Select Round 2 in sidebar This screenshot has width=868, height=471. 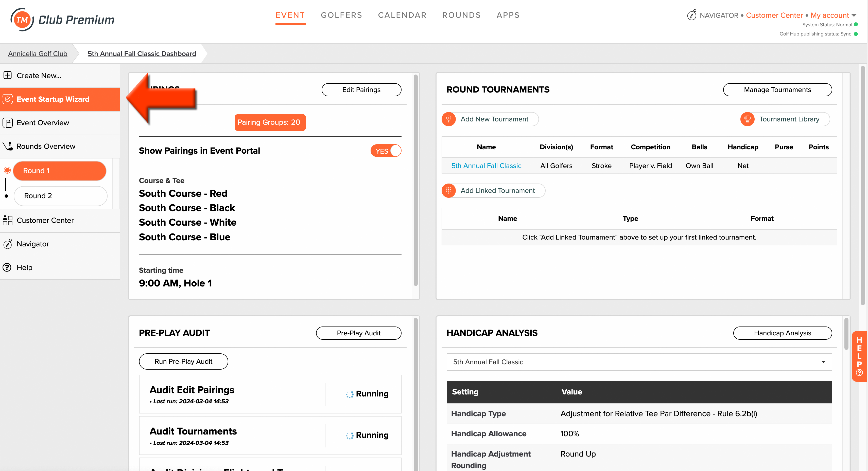pos(61,196)
